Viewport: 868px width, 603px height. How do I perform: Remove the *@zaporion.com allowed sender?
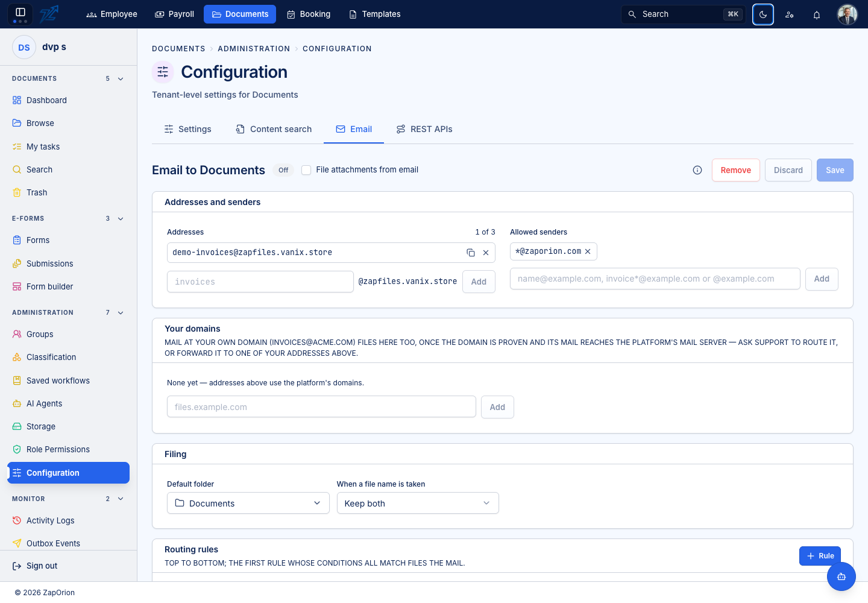pyautogui.click(x=588, y=251)
